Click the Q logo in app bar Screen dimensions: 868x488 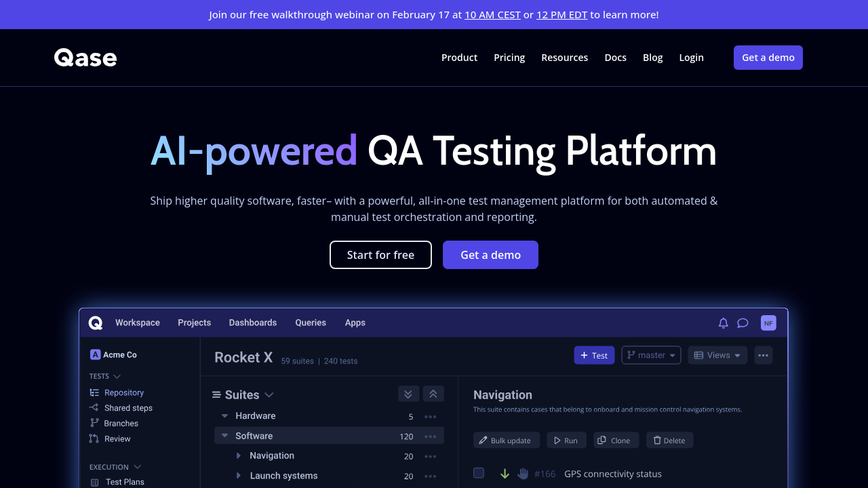click(x=96, y=323)
